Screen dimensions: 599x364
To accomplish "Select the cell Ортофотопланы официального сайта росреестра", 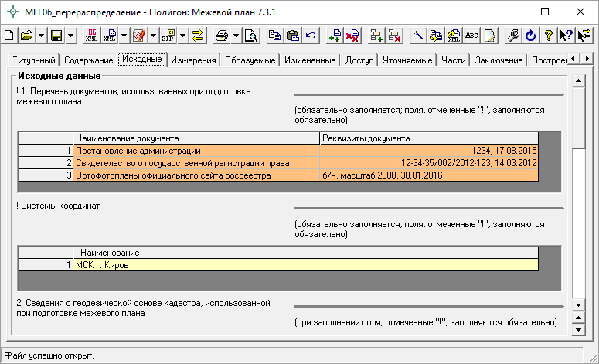I will pos(196,175).
